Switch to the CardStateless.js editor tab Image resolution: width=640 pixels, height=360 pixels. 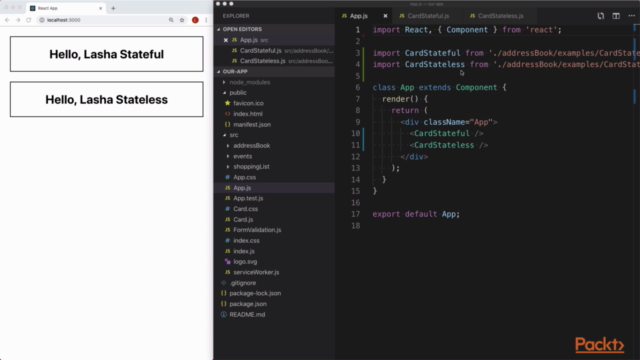[500, 16]
